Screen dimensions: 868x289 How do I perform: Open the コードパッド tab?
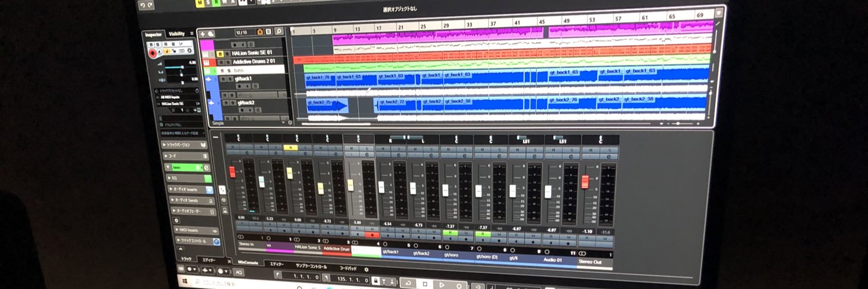coord(348,269)
